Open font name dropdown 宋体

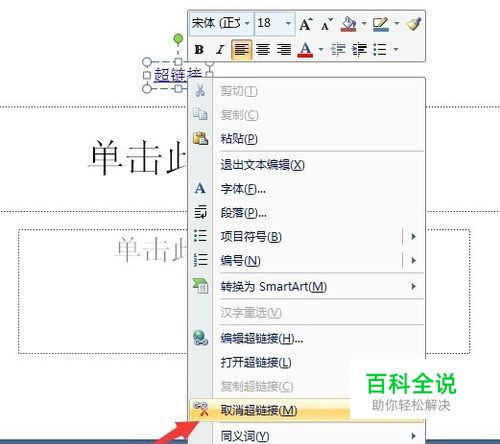(247, 23)
